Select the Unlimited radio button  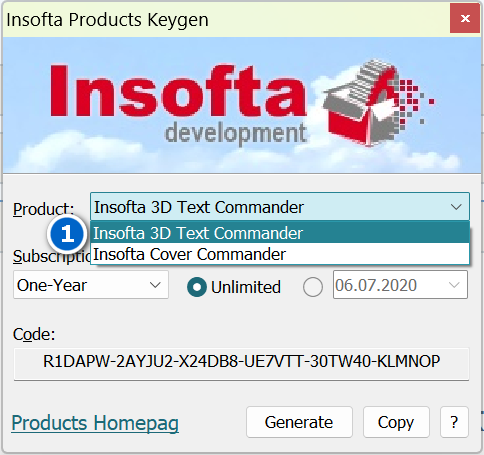point(197,287)
